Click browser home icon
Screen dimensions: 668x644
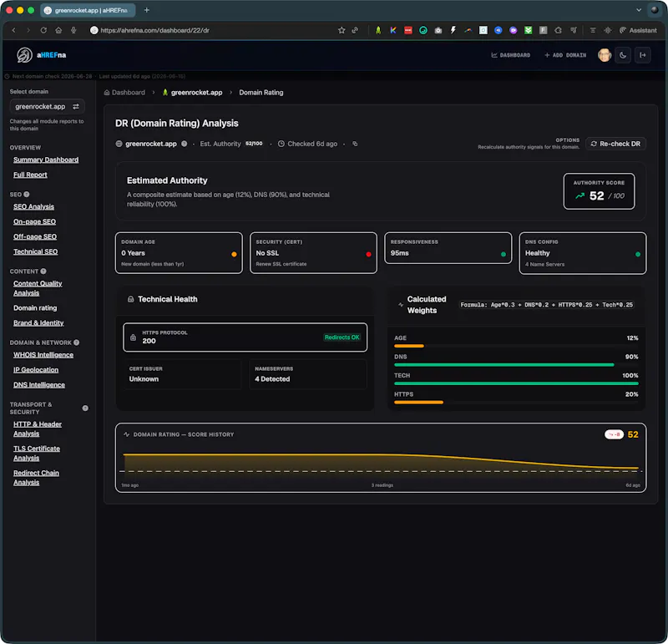(x=58, y=30)
